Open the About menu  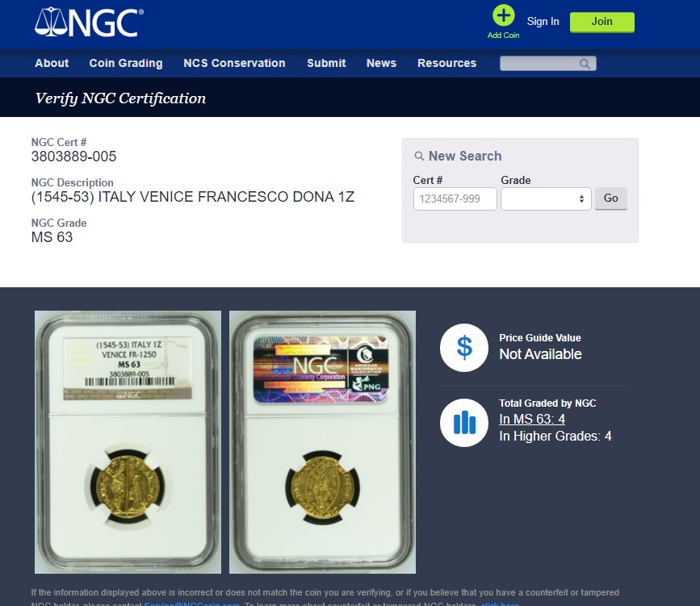pos(52,63)
